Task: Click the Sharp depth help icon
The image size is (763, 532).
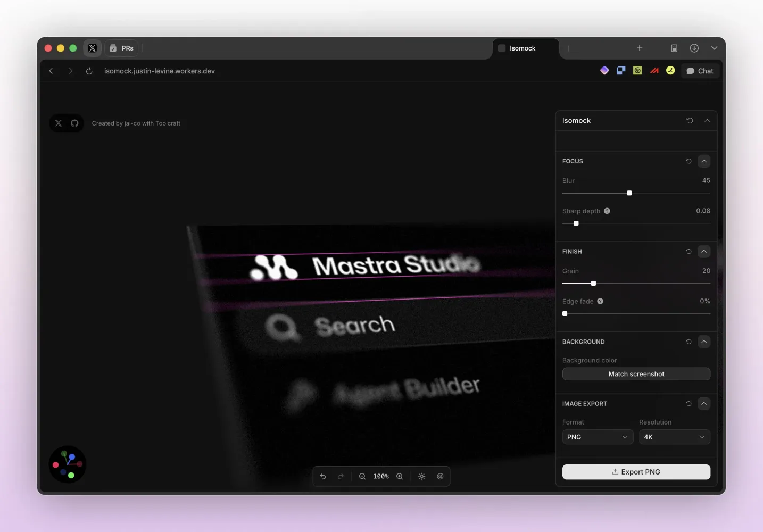Action: (607, 211)
